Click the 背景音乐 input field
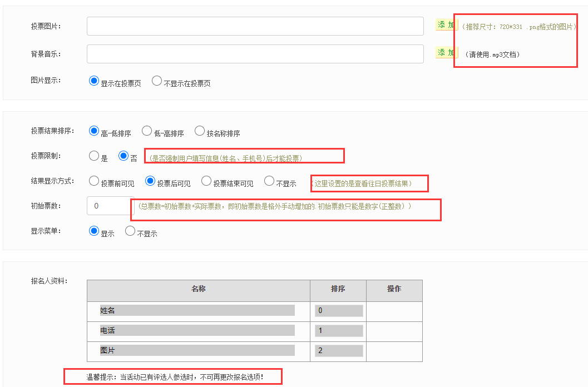The image size is (588, 387). click(x=255, y=54)
